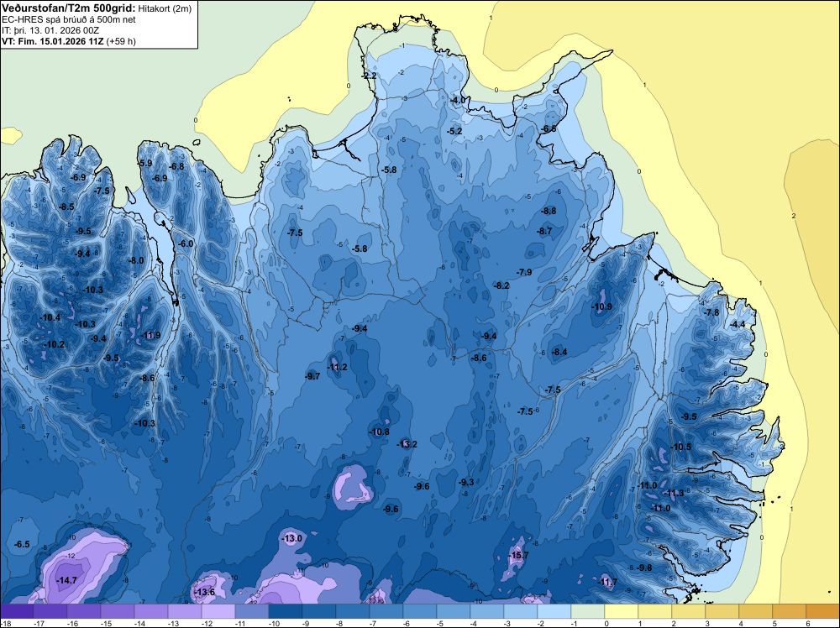The image size is (840, 628).
Task: Click the initial time 'IT: þri. 13. 01. 2026 00Z'
Action: coord(50,30)
